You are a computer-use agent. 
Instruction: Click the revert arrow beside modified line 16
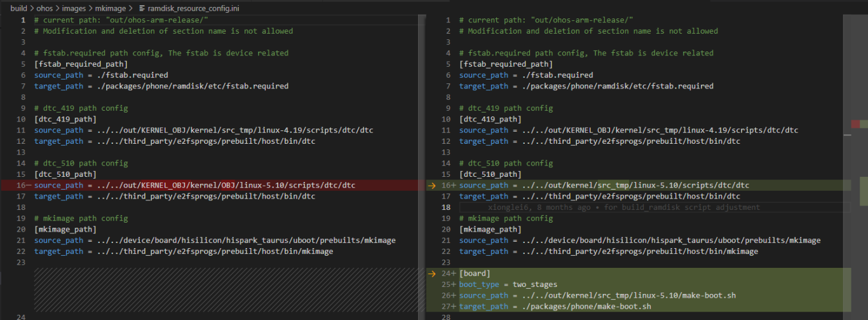click(433, 185)
